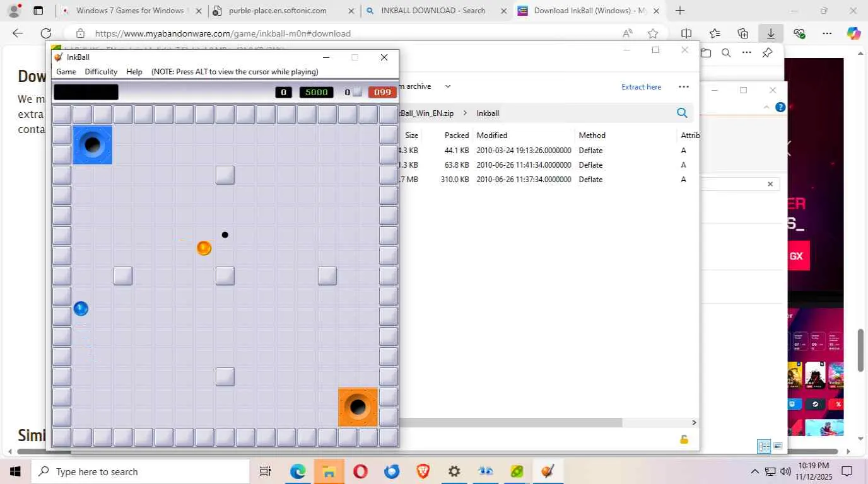Switch archive window to details view
Viewport: 868px width, 484px height.
[765, 446]
